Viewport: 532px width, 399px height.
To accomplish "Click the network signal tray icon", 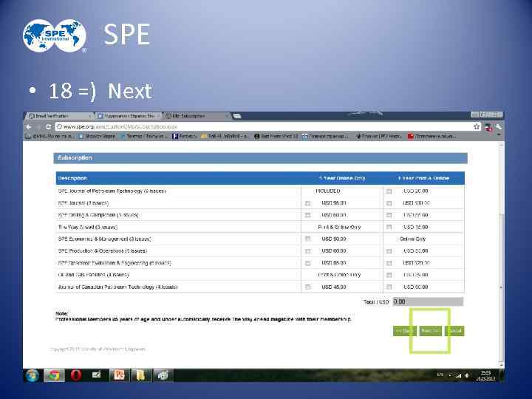I will 458,375.
